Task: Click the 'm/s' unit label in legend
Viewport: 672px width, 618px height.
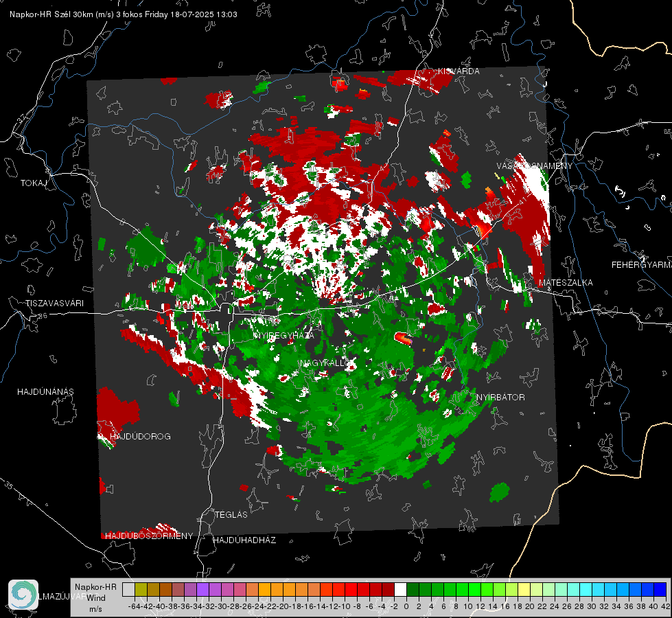Action: coord(95,609)
